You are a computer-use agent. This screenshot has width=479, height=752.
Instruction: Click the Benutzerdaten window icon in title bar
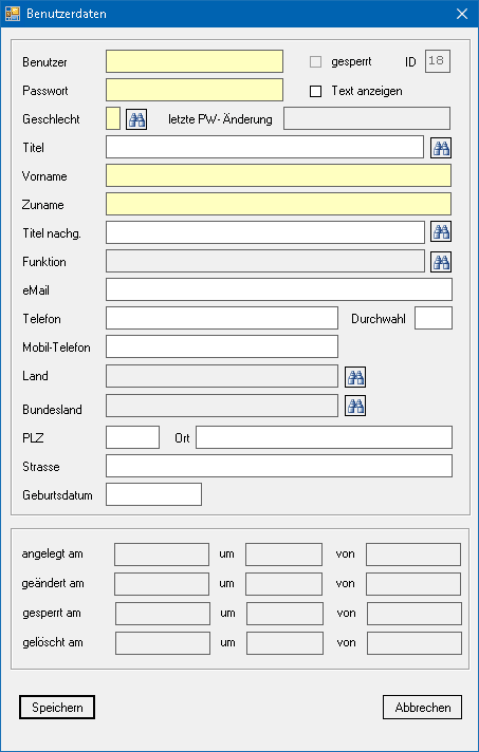tap(12, 13)
